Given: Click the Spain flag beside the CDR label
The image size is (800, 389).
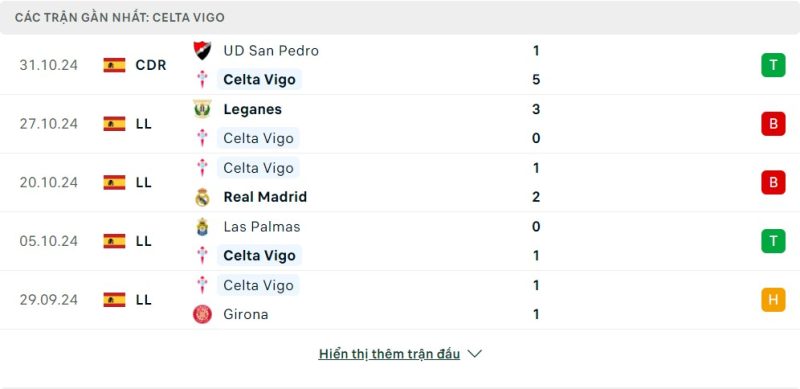Looking at the screenshot, I should point(114,65).
